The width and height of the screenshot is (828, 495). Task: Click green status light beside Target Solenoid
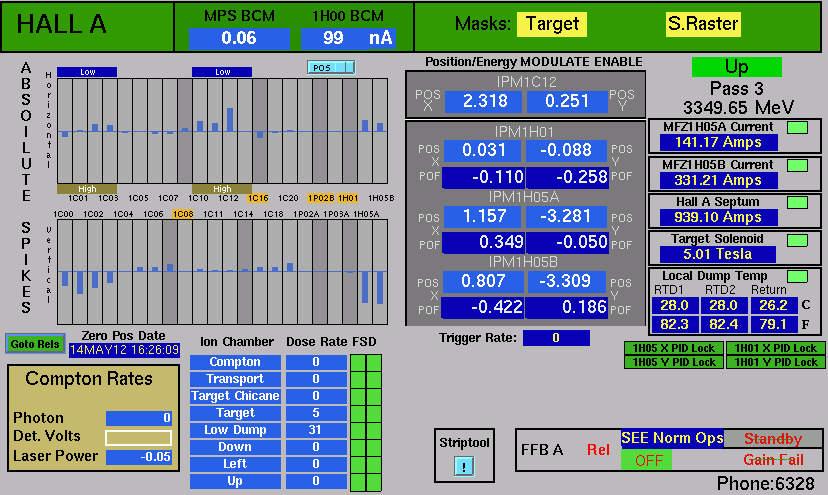point(797,240)
